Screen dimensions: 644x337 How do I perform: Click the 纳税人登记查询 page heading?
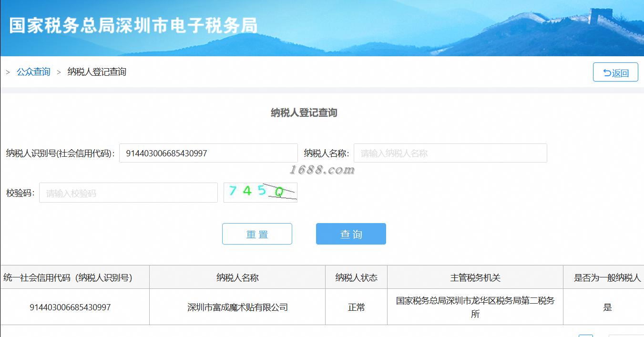304,113
